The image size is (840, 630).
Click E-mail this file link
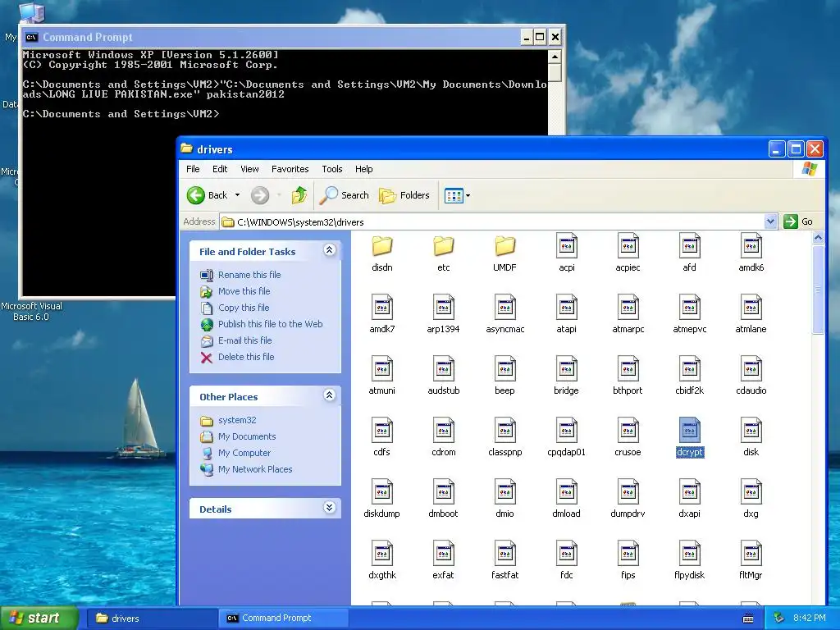(x=244, y=340)
